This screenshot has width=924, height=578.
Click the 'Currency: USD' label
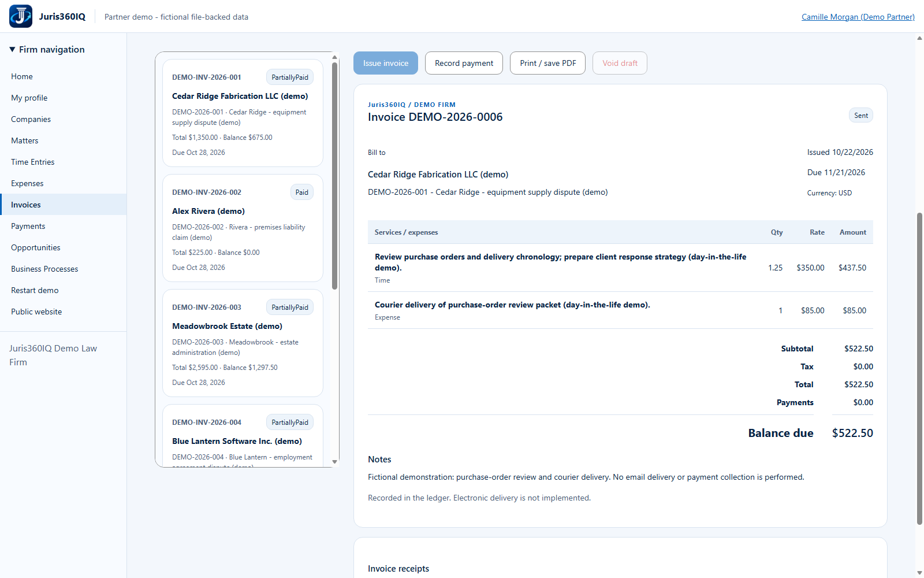tap(829, 193)
